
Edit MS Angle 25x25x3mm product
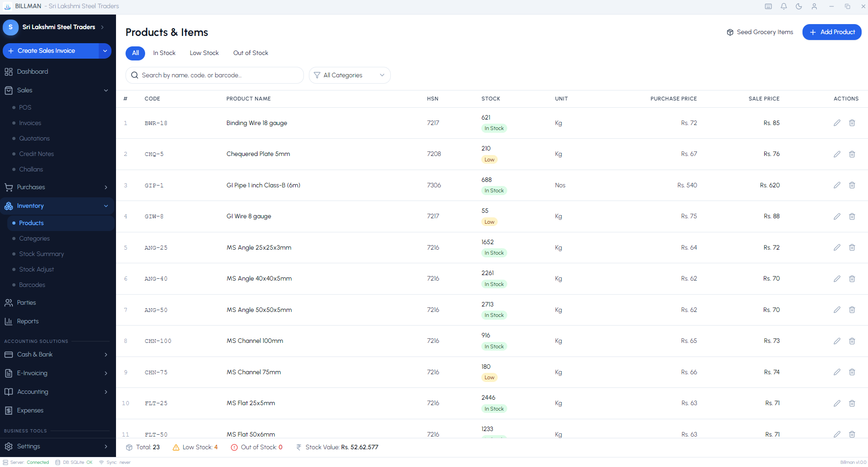pyautogui.click(x=837, y=247)
